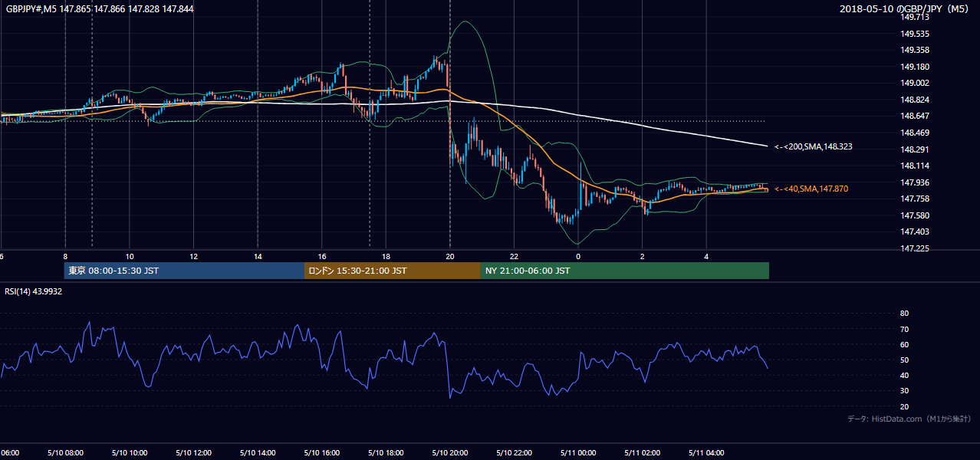Image resolution: width=980 pixels, height=460 pixels.
Task: Click hour label 22 under the price chart
Action: (514, 257)
